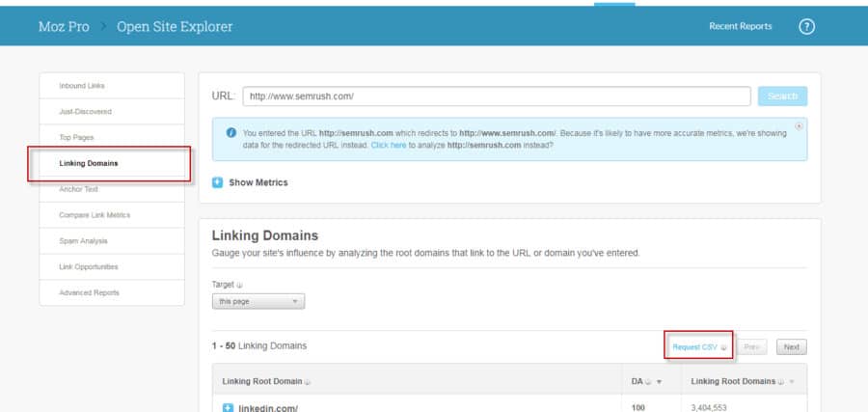Click info icon beside Linking Root Domains header
The height and width of the screenshot is (412, 868).
click(x=780, y=381)
